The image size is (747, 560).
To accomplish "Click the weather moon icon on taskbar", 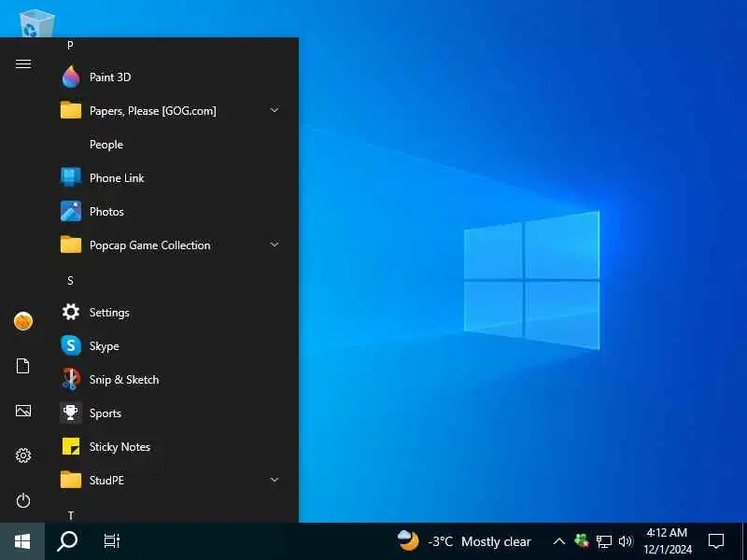I will click(x=408, y=541).
